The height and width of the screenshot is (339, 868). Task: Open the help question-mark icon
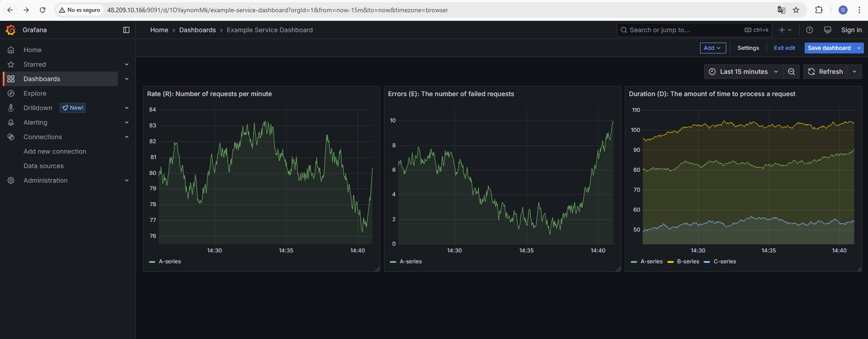pyautogui.click(x=810, y=30)
